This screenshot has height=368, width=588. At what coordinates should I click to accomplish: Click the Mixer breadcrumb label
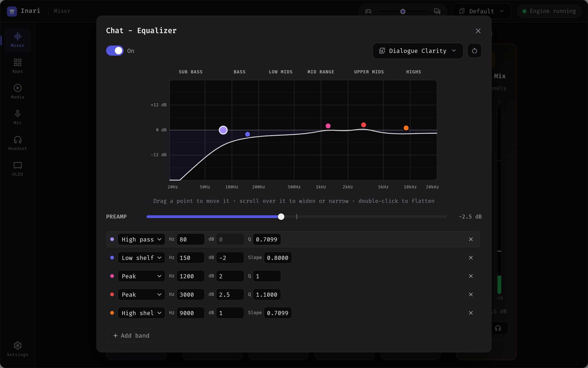tap(62, 11)
